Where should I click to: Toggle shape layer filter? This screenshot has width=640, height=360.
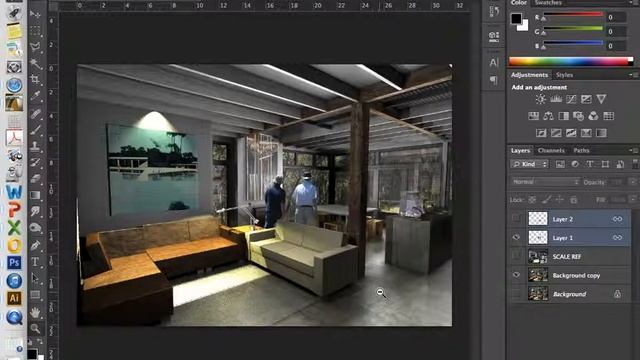tap(605, 164)
